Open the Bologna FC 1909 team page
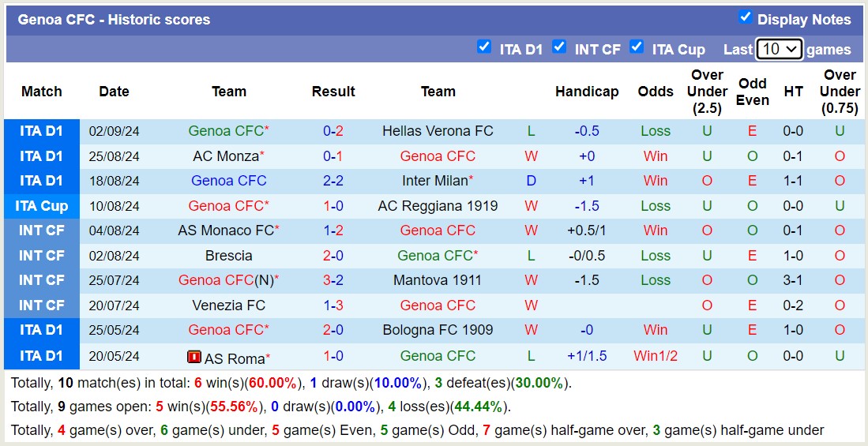Screen dimensions: 868x446 (438, 330)
